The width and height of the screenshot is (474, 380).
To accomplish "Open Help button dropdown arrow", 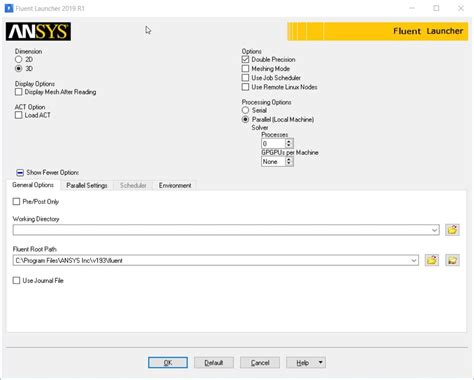I will (x=320, y=362).
